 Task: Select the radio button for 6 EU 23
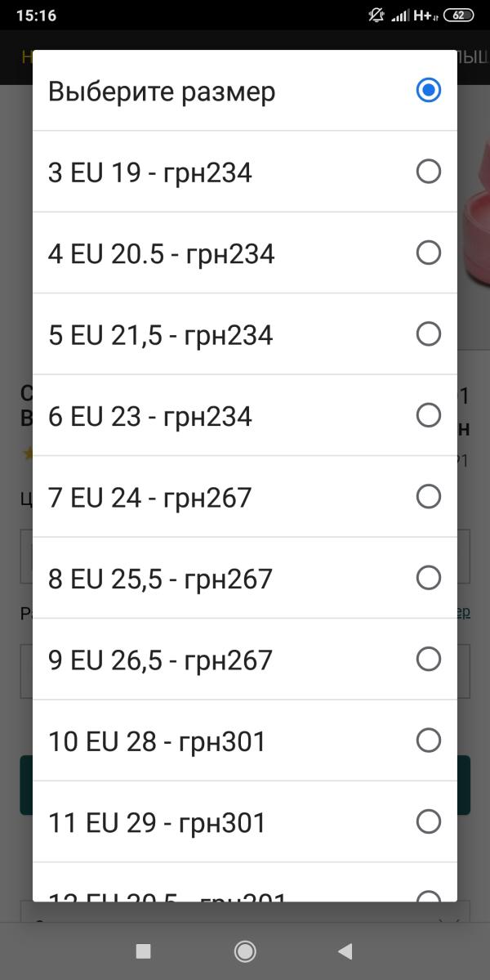click(428, 415)
